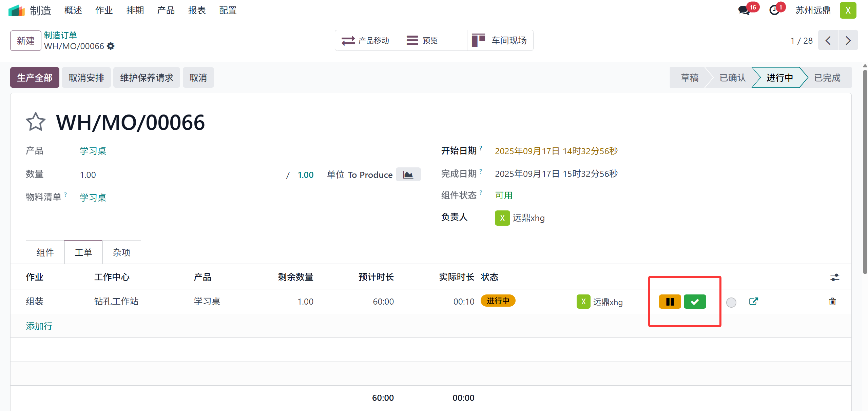The width and height of the screenshot is (868, 411).
Task: Switch to the 组件 tab
Action: tap(45, 252)
